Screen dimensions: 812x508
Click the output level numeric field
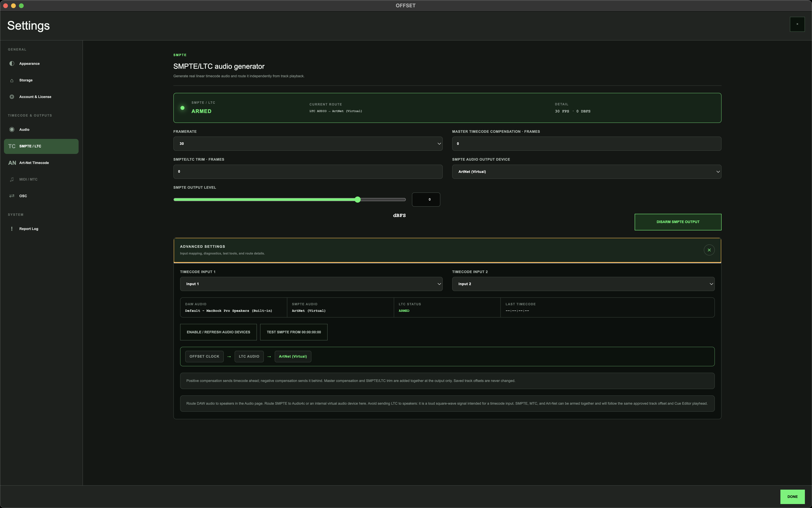tap(426, 200)
